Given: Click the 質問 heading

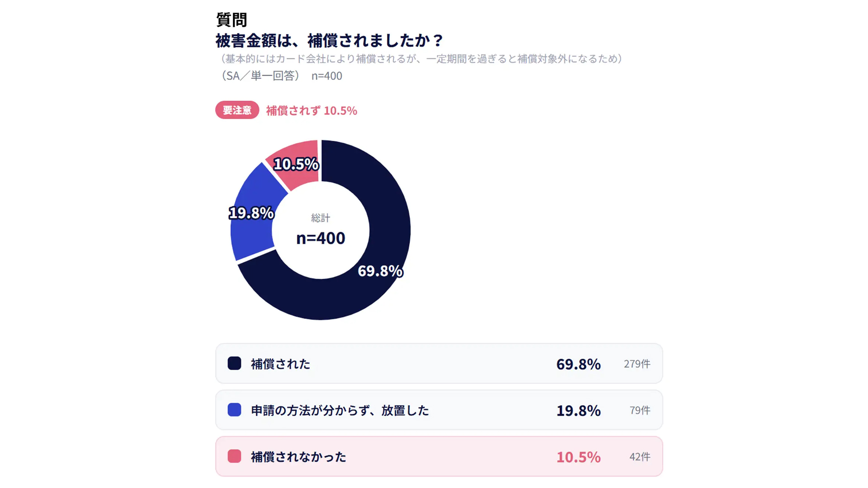Looking at the screenshot, I should pyautogui.click(x=231, y=20).
